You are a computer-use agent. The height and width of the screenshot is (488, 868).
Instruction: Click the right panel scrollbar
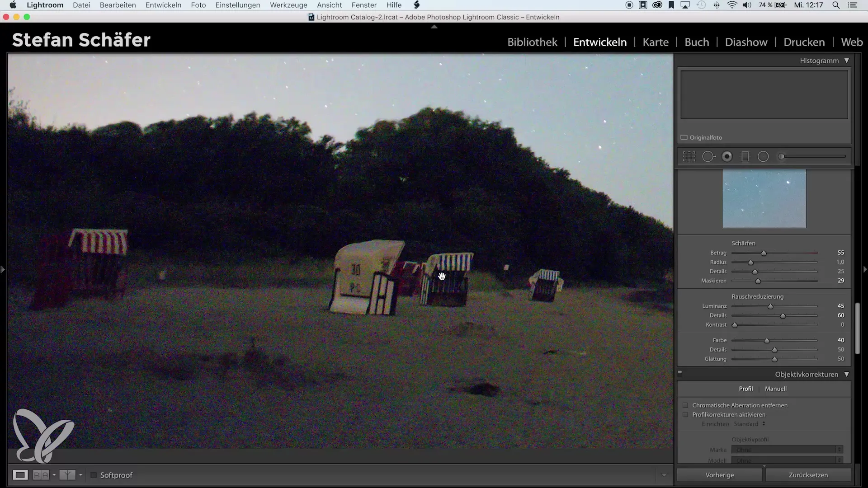click(x=857, y=328)
